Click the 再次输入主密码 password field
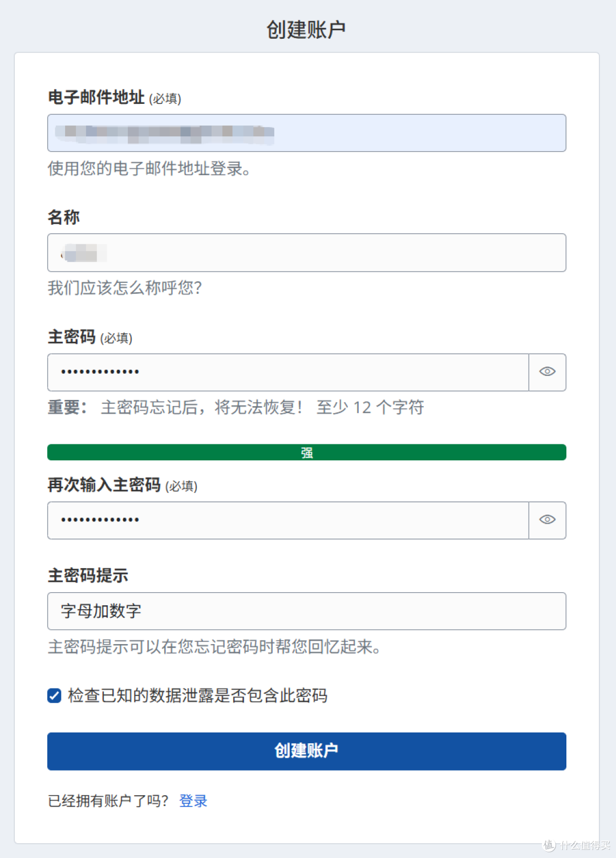Screen dimensions: 616x858 [x=288, y=520]
